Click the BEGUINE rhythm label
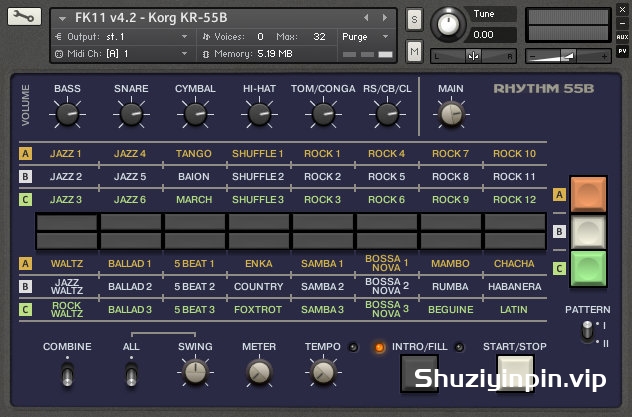Screen dimensions: 632x417 click(451, 309)
